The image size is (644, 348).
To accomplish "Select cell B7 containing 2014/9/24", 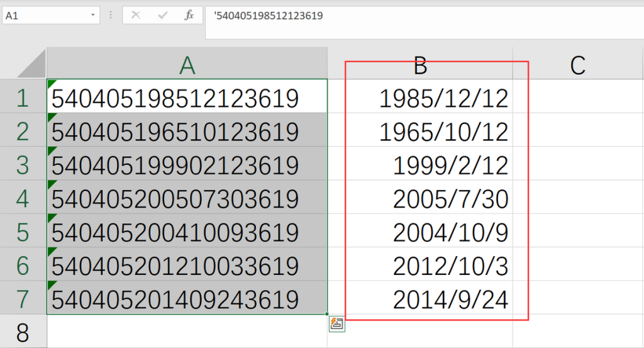I will (420, 298).
